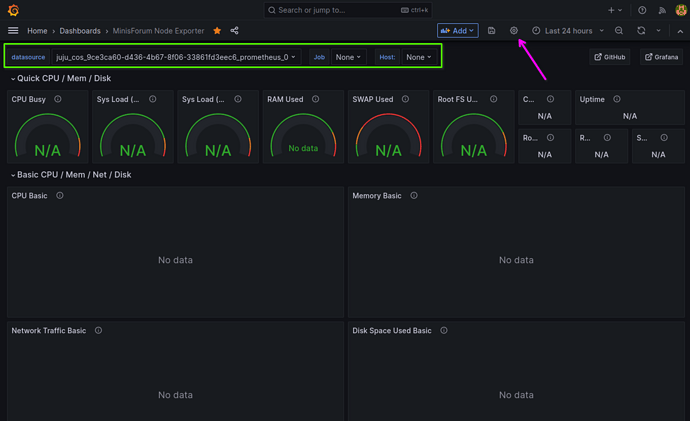
Task: Open the datasource prometheus dropdown
Action: (176, 57)
